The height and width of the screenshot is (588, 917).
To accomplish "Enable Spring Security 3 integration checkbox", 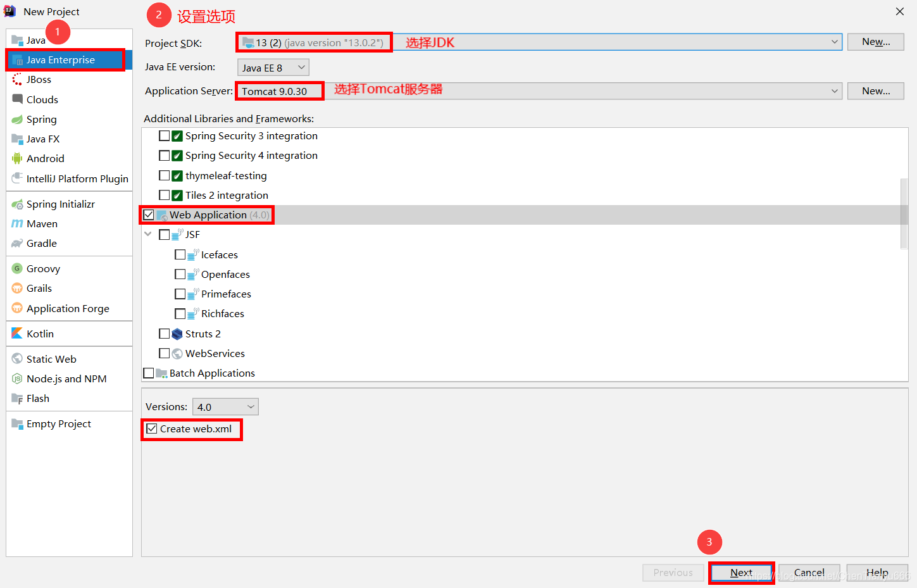I will [165, 136].
